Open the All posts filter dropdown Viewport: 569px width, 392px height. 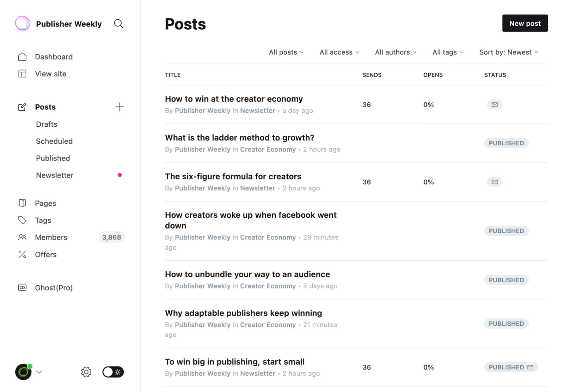point(285,52)
